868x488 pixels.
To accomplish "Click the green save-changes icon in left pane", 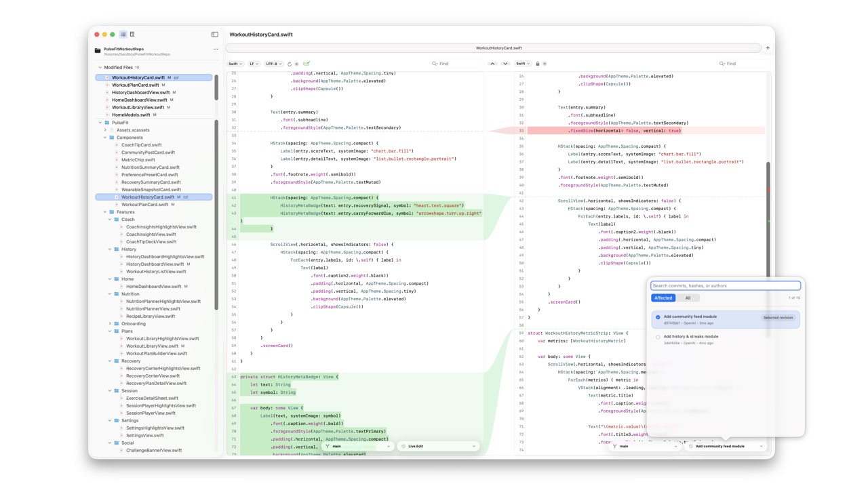I will [x=307, y=64].
